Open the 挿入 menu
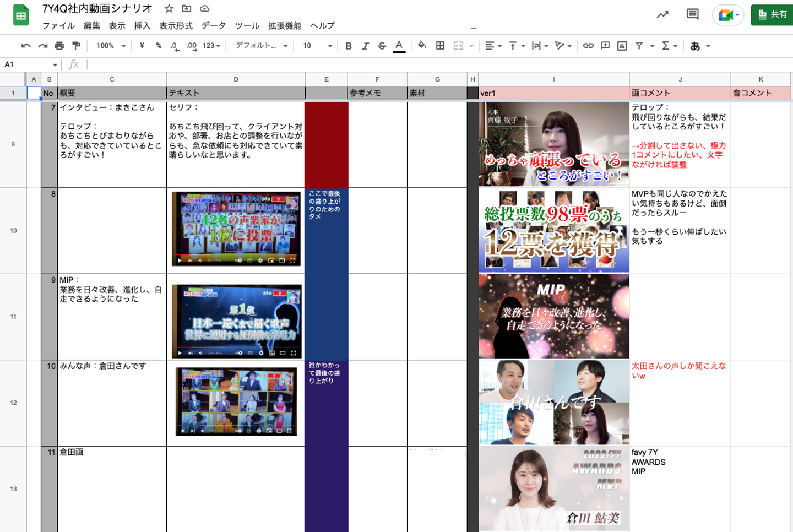The width and height of the screenshot is (793, 532). coord(142,26)
